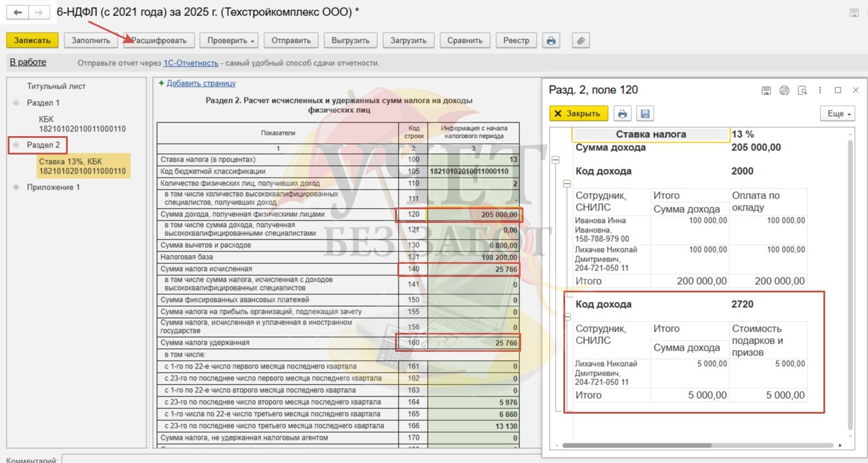Image resolution: width=868 pixels, height=463 pixels.
Task: Select Титульный лист in the section tree
Action: click(56, 86)
